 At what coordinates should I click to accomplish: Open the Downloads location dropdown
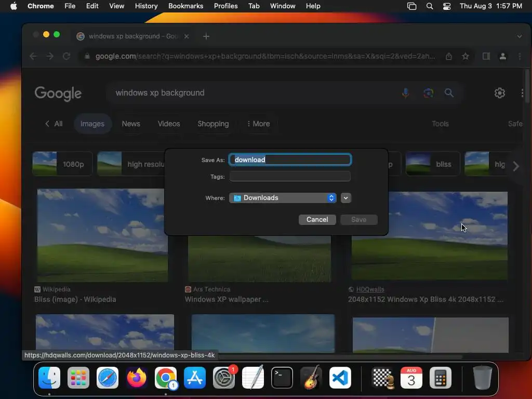tap(283, 198)
